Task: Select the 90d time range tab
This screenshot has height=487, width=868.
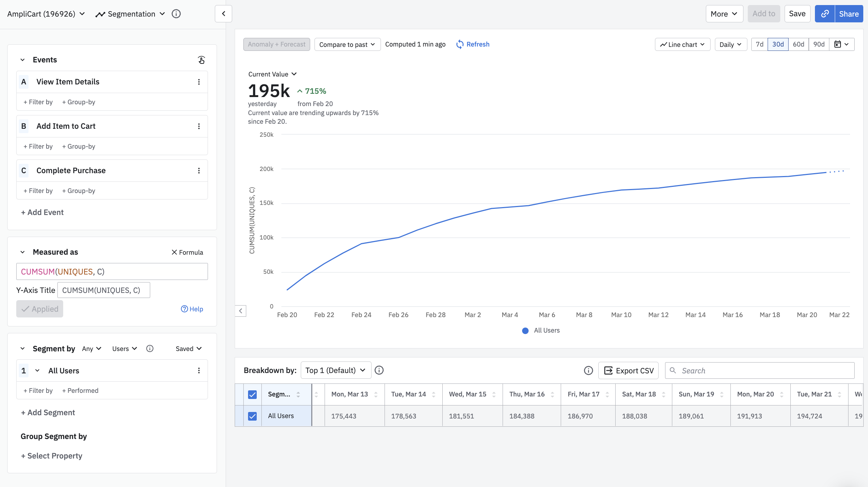Action: click(819, 44)
